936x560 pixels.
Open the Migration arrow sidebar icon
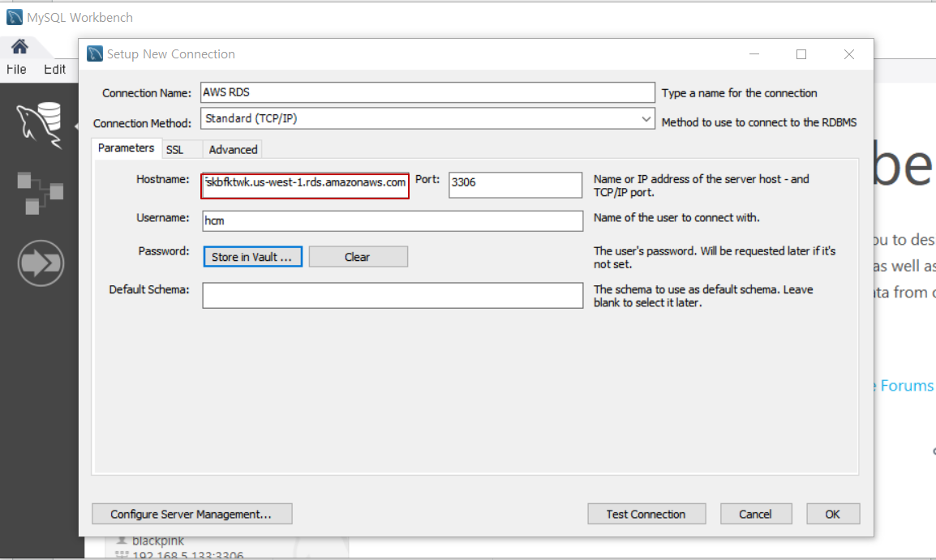coord(41,263)
